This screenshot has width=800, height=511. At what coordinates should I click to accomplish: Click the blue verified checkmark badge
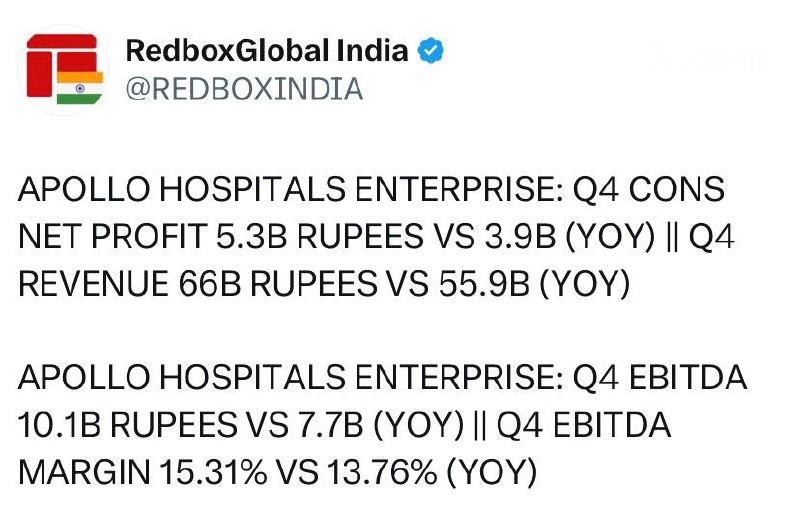[x=431, y=50]
